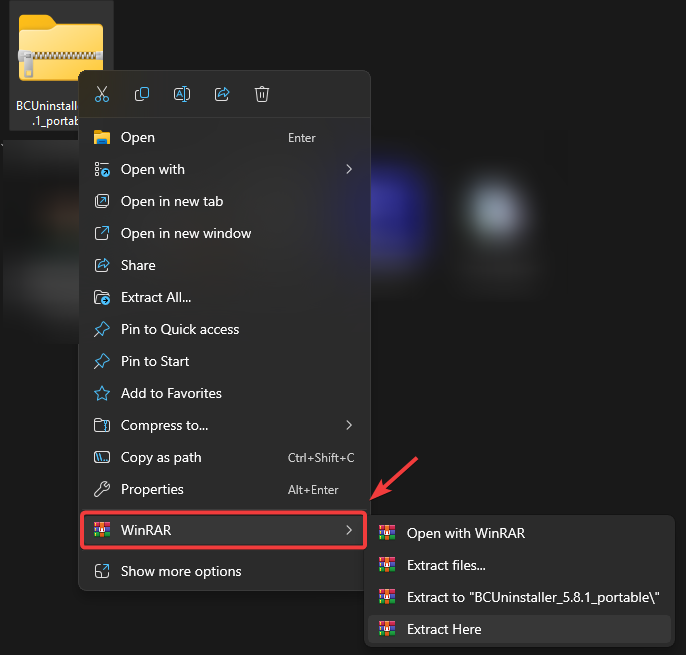Click the icon beside Open in new window
The image size is (686, 655).
point(102,233)
